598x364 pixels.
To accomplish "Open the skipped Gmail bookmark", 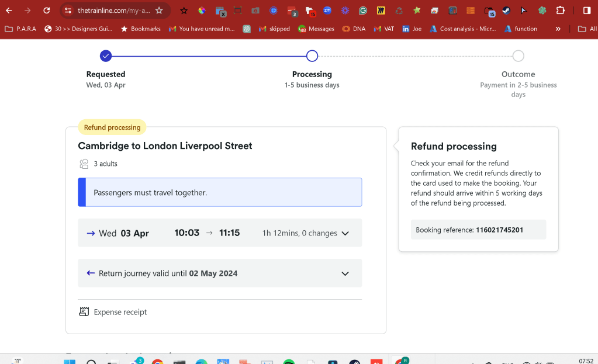I will [274, 29].
